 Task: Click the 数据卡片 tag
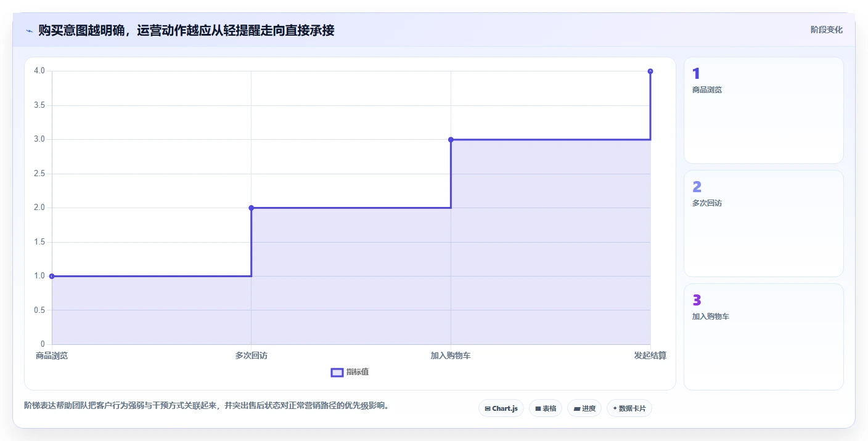tap(629, 408)
